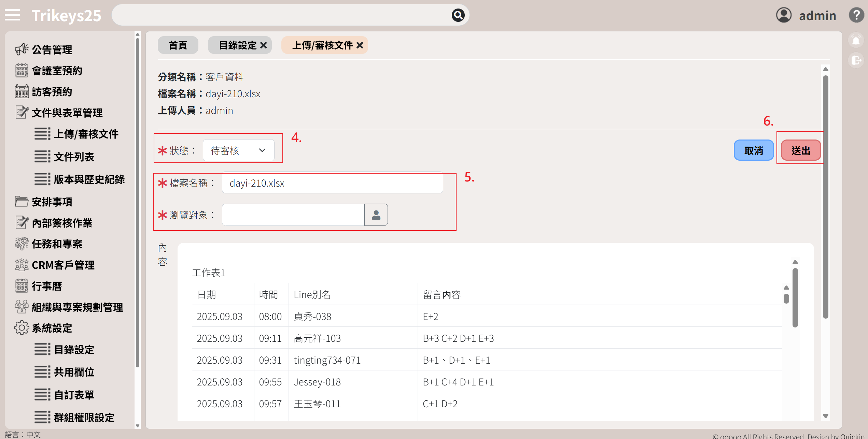Open 公告管理 in the sidebar
Viewport: 868px width, 439px height.
click(x=52, y=50)
